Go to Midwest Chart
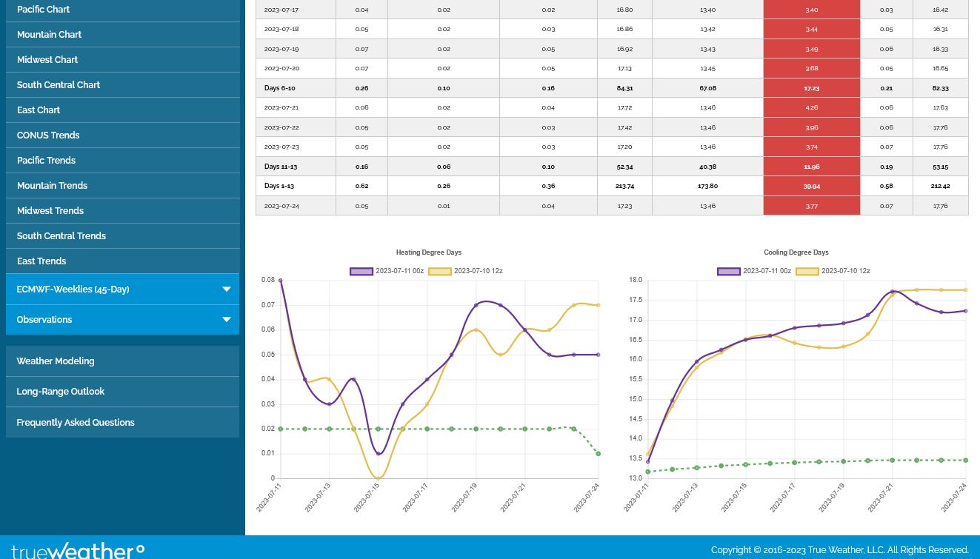This screenshot has height=559, width=980. 47,60
